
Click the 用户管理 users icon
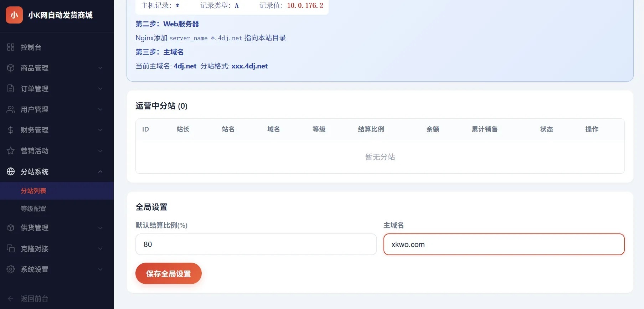click(11, 109)
